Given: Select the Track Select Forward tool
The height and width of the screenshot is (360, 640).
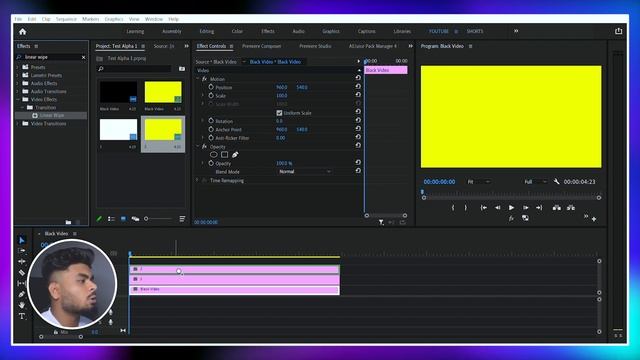Looking at the screenshot, I should pos(22,251).
